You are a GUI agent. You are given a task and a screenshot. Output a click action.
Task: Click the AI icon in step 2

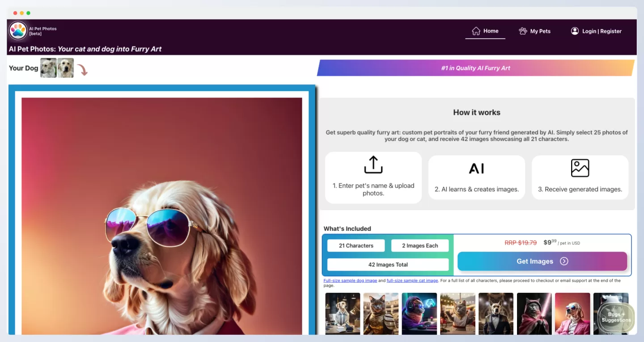click(x=476, y=169)
